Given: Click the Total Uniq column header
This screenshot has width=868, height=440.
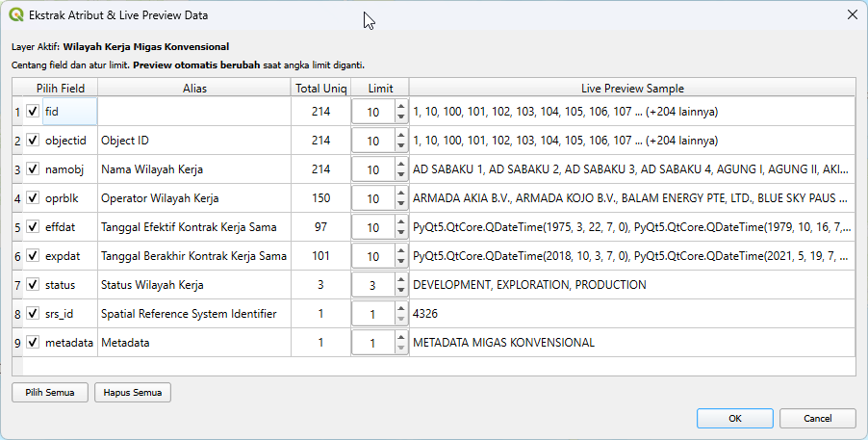Looking at the screenshot, I should pos(320,88).
